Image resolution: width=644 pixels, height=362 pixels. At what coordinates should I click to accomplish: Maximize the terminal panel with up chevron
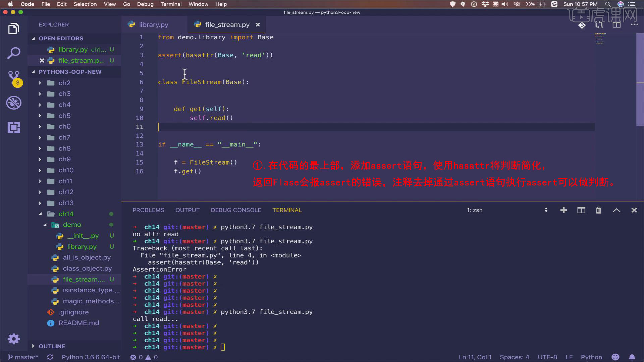(616, 210)
